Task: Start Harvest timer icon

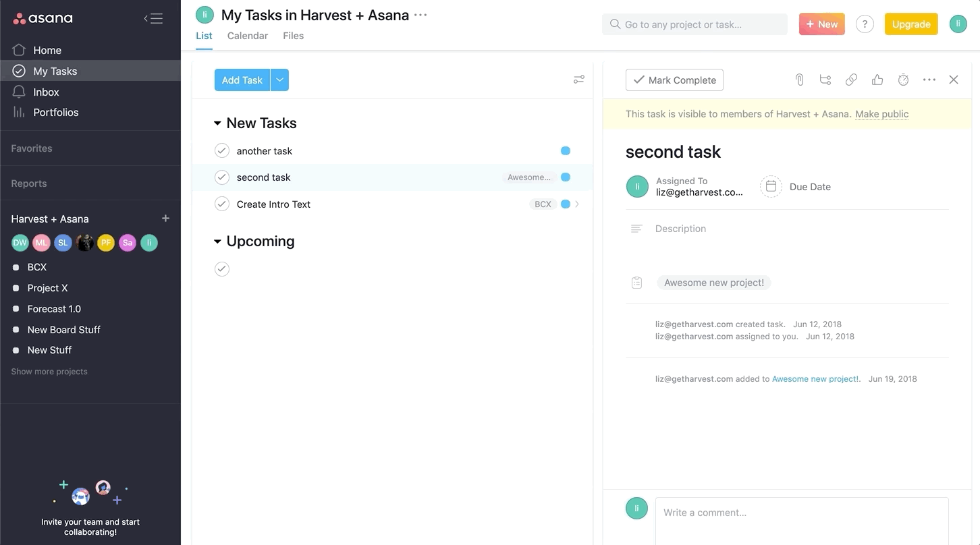Action: [x=903, y=80]
